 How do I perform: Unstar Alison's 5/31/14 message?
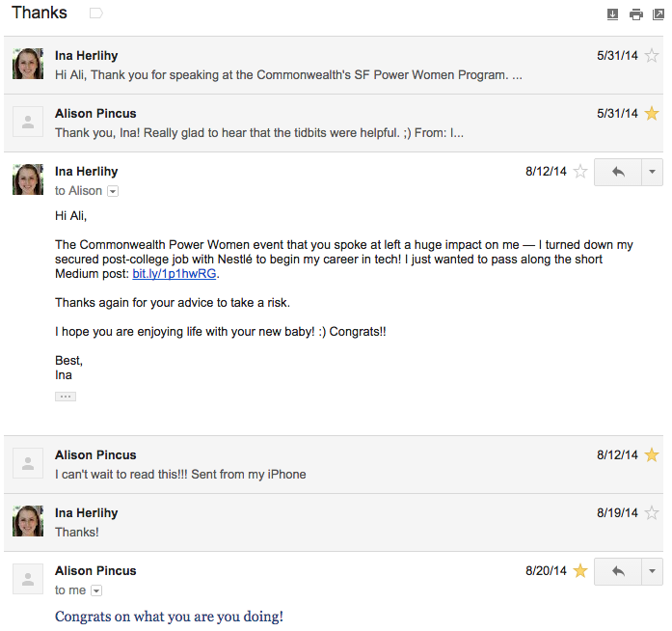653,114
